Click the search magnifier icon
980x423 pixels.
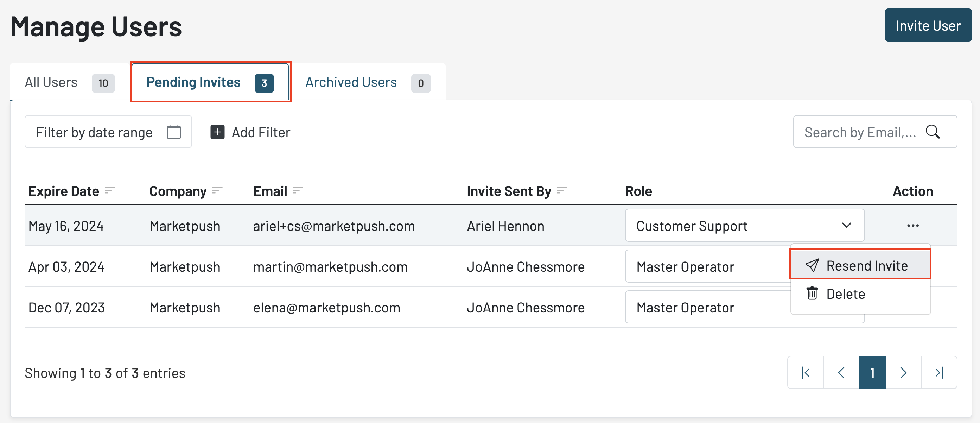pos(933,132)
